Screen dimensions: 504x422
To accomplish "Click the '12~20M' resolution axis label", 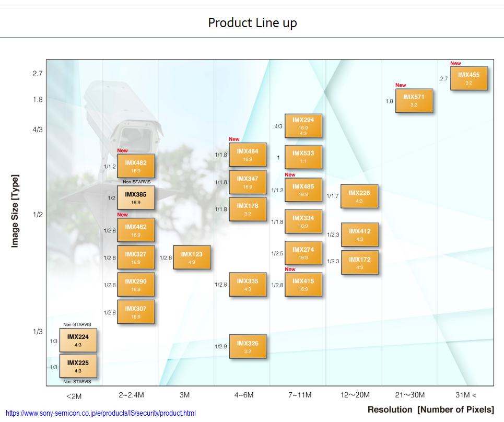I will (355, 395).
